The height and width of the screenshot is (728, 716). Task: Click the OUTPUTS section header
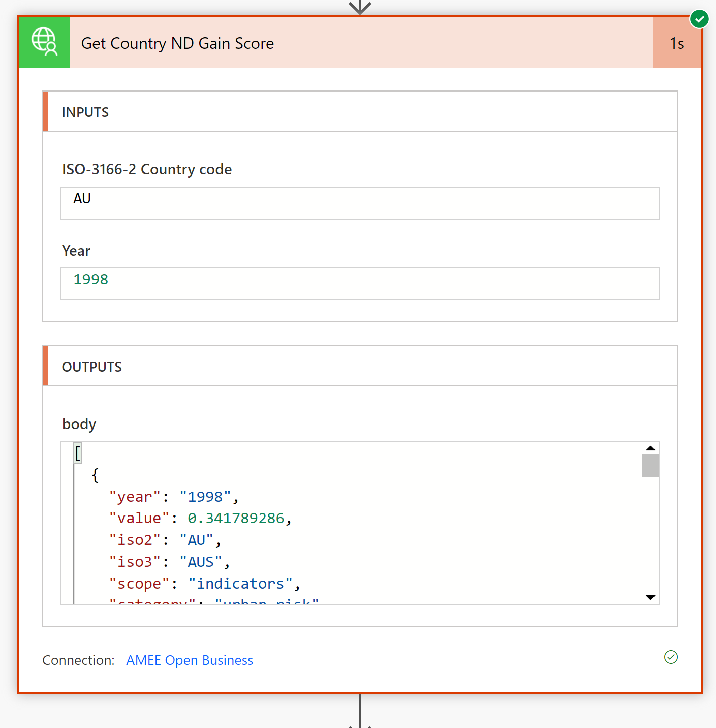pos(360,366)
